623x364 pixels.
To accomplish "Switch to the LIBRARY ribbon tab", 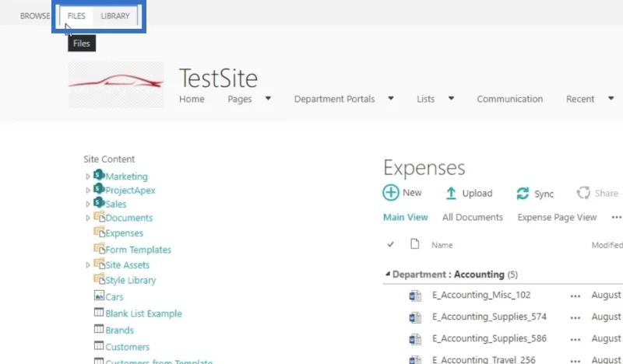I will point(115,16).
